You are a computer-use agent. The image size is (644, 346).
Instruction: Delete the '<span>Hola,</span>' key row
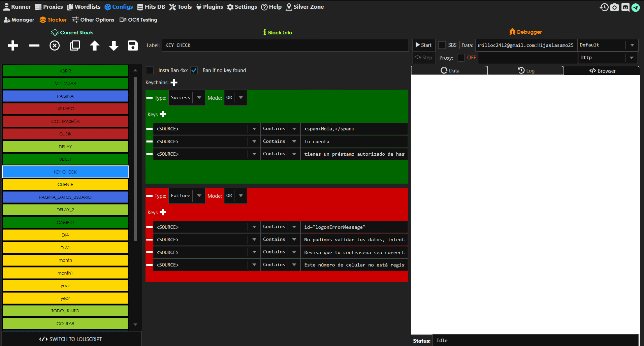(149, 129)
